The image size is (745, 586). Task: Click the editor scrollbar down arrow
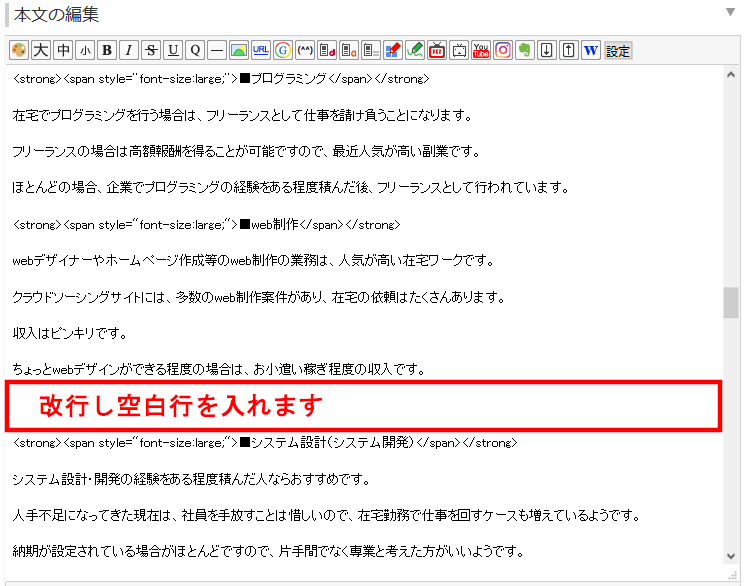(x=731, y=556)
